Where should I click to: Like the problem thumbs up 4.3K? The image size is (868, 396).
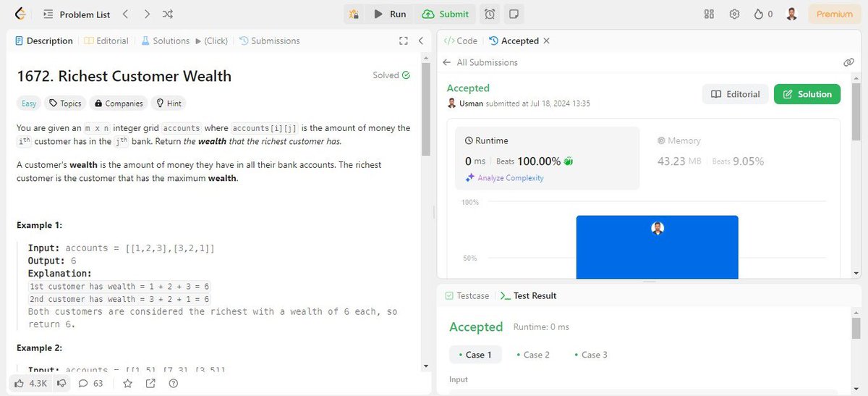(30, 383)
